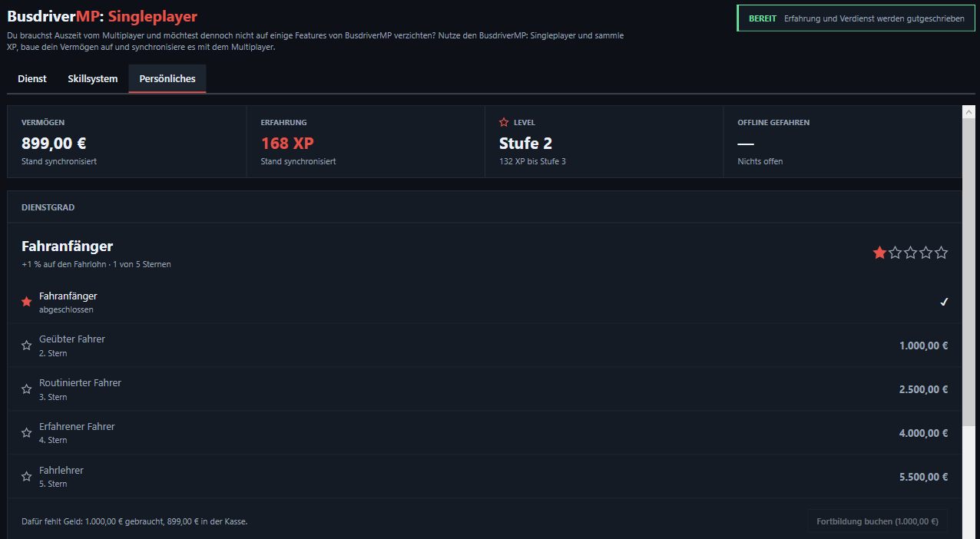Click the 1.000,00 € price for Geübter Fahrer

pos(923,346)
